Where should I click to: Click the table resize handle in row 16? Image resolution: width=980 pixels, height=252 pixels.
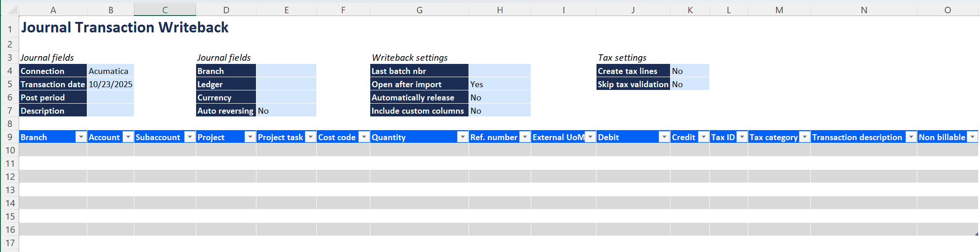976,234
